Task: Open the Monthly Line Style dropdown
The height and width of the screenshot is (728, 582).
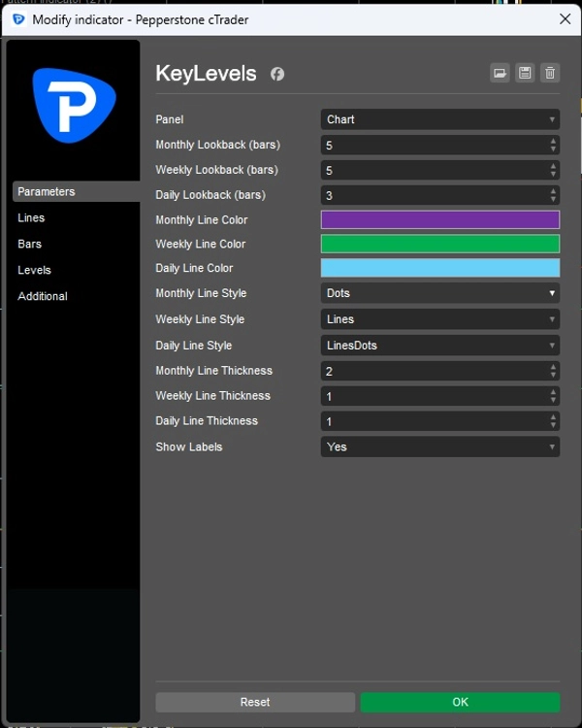Action: coord(440,293)
